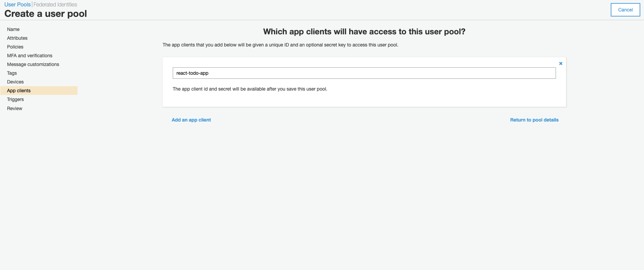Switch to Federated Identities
The image size is (644, 270).
point(55,4)
